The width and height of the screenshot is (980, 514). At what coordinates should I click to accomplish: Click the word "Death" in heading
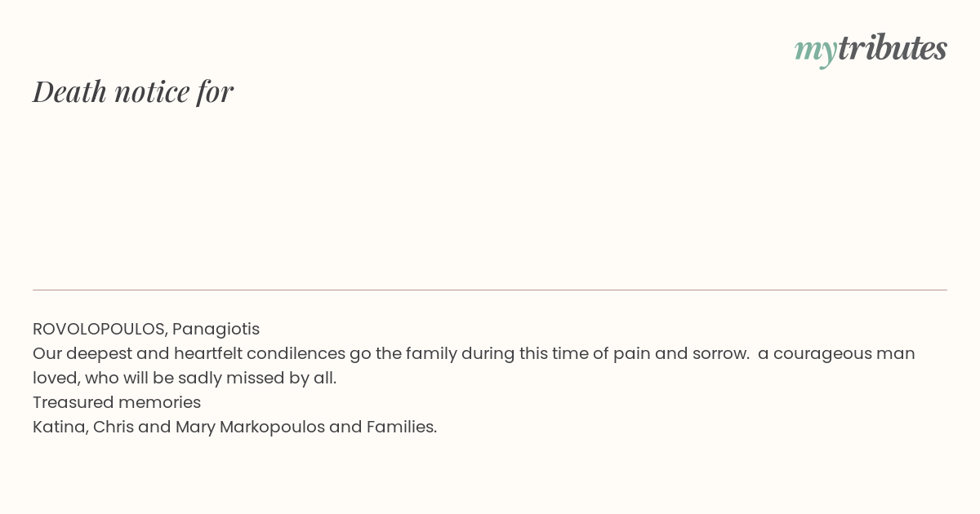coord(69,91)
